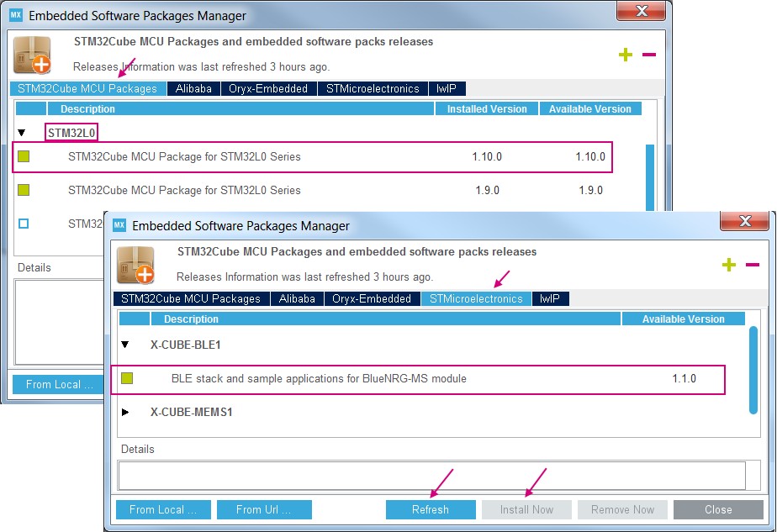
Task: Click Installed Version column header
Action: 487,109
